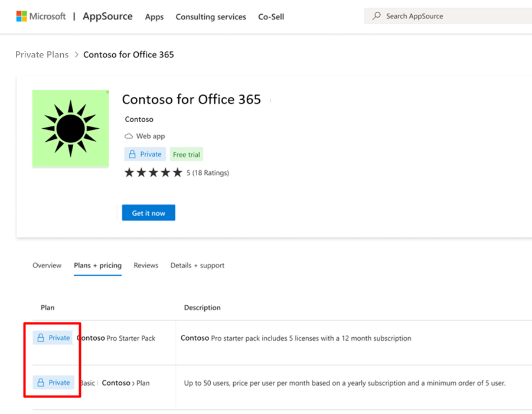This screenshot has height=414, width=532.
Task: Click the search magnifier icon
Action: click(376, 16)
